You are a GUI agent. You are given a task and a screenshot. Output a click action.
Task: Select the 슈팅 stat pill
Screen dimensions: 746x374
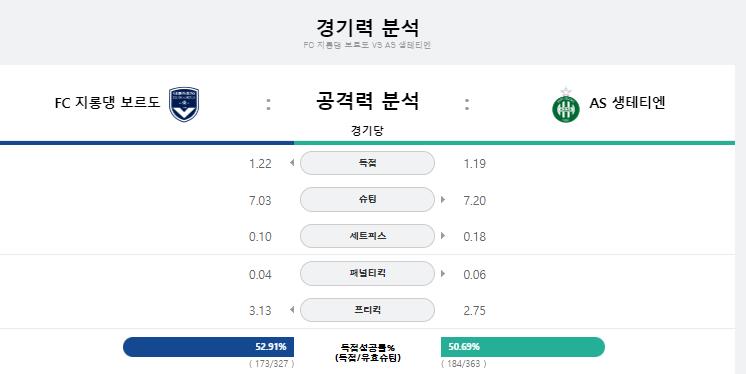(x=367, y=200)
